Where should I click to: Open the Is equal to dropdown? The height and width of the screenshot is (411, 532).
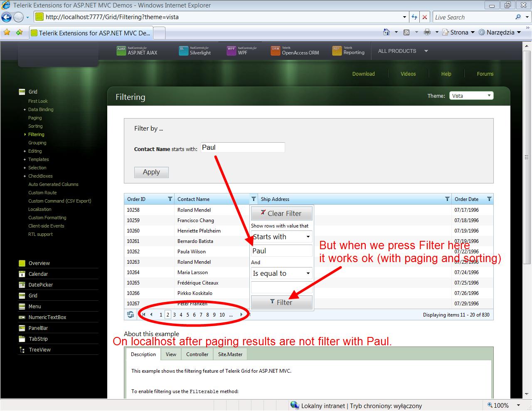pyautogui.click(x=281, y=273)
